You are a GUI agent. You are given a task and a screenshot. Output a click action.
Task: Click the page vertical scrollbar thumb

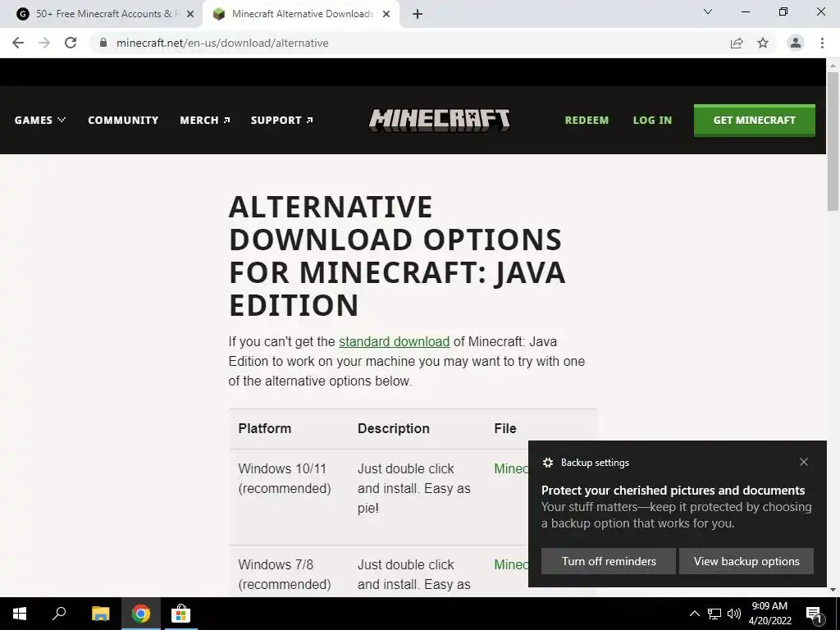coord(833,141)
